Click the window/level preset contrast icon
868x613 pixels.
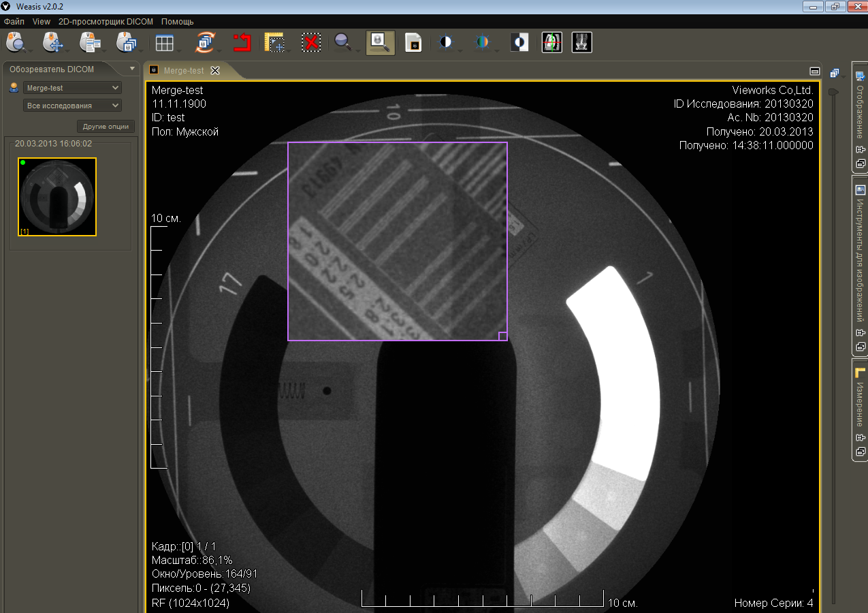445,42
